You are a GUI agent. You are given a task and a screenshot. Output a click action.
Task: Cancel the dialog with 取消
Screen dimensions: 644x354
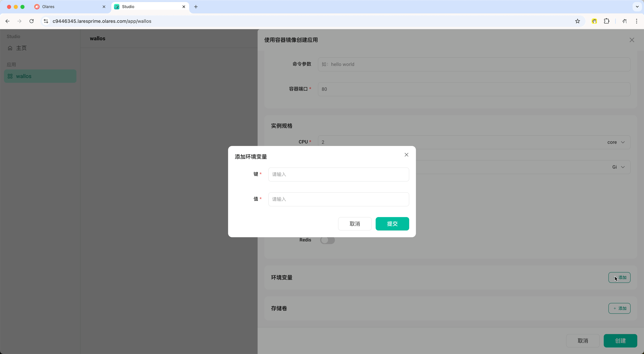(x=355, y=224)
